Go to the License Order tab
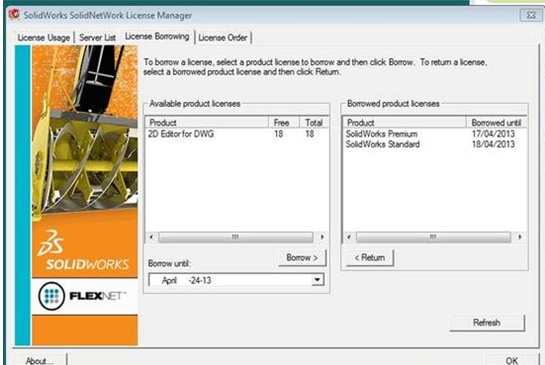545x365 pixels. [223, 38]
